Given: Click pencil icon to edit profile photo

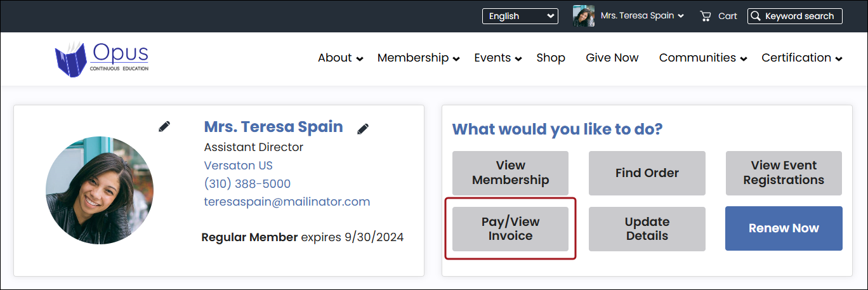Looking at the screenshot, I should (164, 127).
